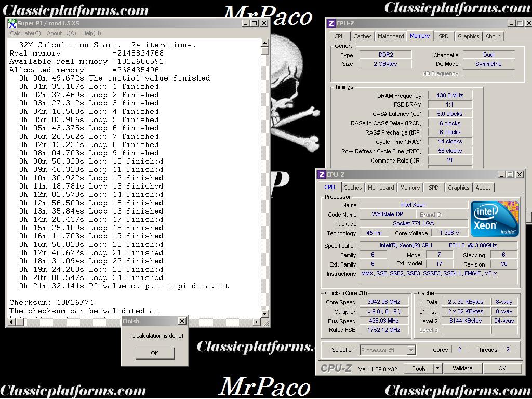The width and height of the screenshot is (532, 399).
Task: Open the Help(H) menu in Super PI
Action: pos(91,33)
